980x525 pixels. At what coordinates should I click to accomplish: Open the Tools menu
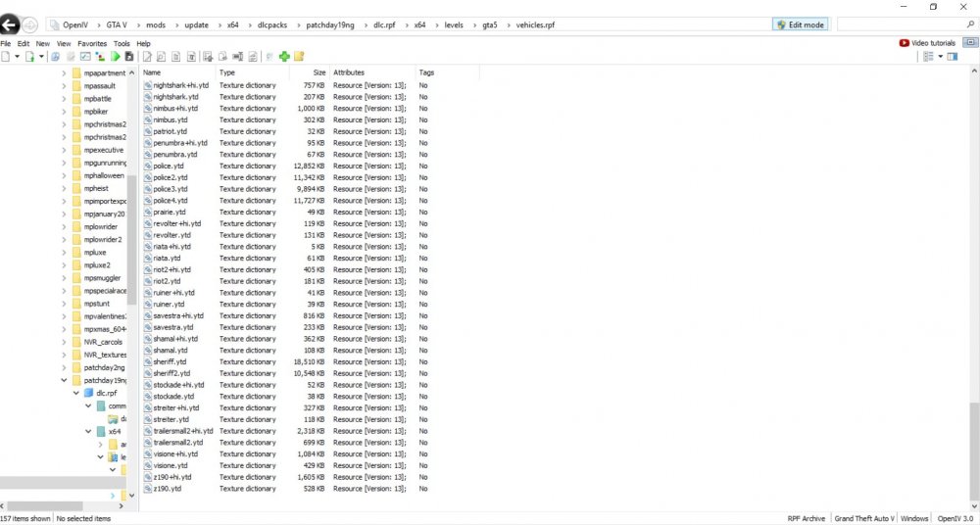[x=122, y=44]
